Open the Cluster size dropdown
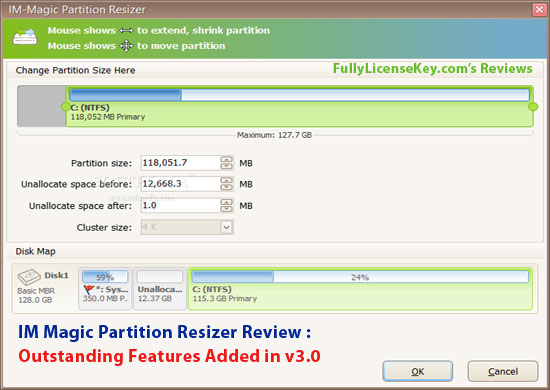This screenshot has height=390, width=550. coord(227,228)
